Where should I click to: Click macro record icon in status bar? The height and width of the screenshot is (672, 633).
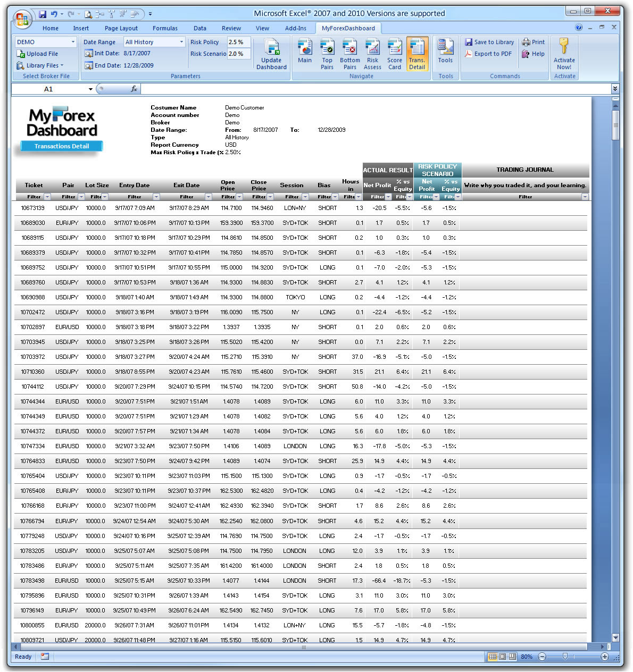point(45,657)
